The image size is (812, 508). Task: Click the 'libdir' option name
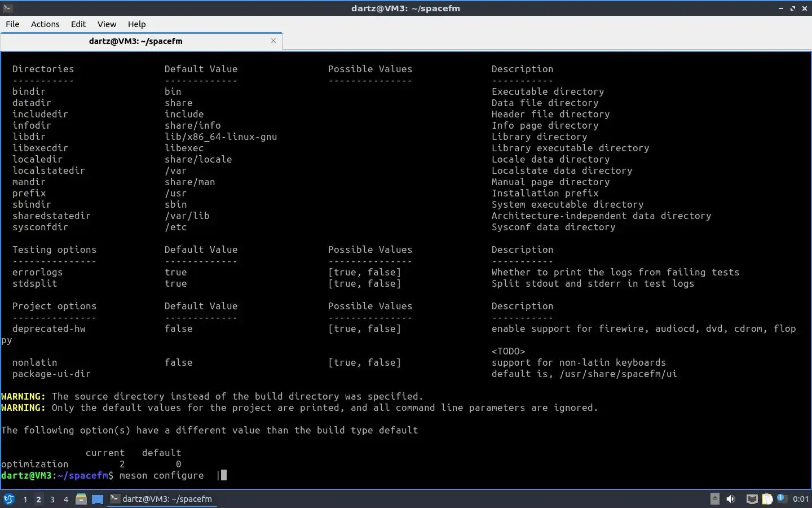tap(29, 137)
